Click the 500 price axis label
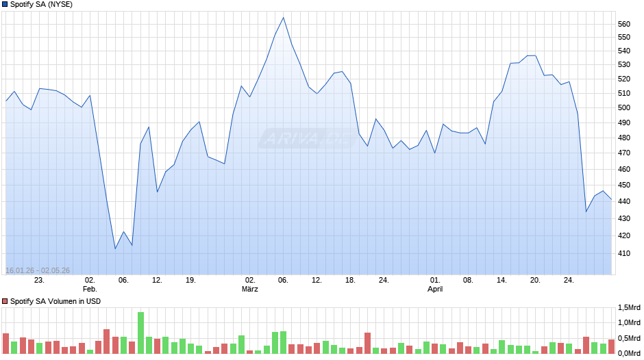This screenshot has width=644, height=360. 624,107
